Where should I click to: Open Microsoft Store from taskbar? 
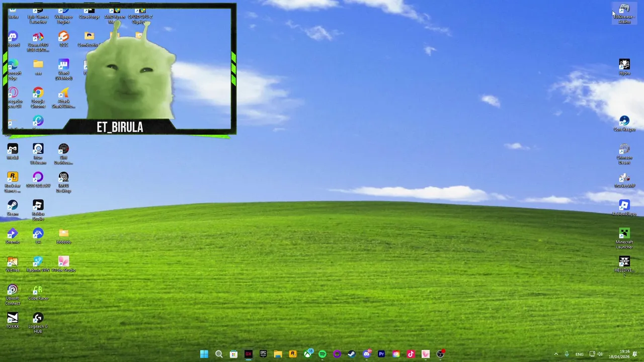pos(233,354)
